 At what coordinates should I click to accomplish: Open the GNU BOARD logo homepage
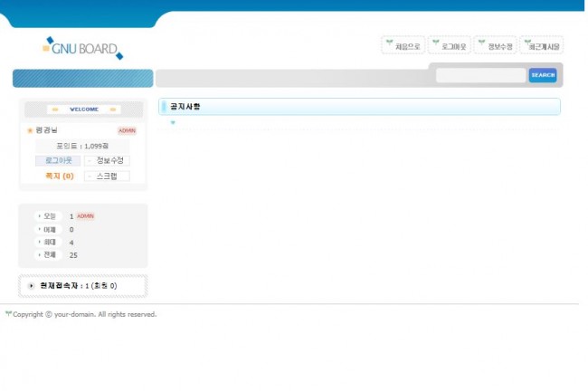pyautogui.click(x=82, y=48)
